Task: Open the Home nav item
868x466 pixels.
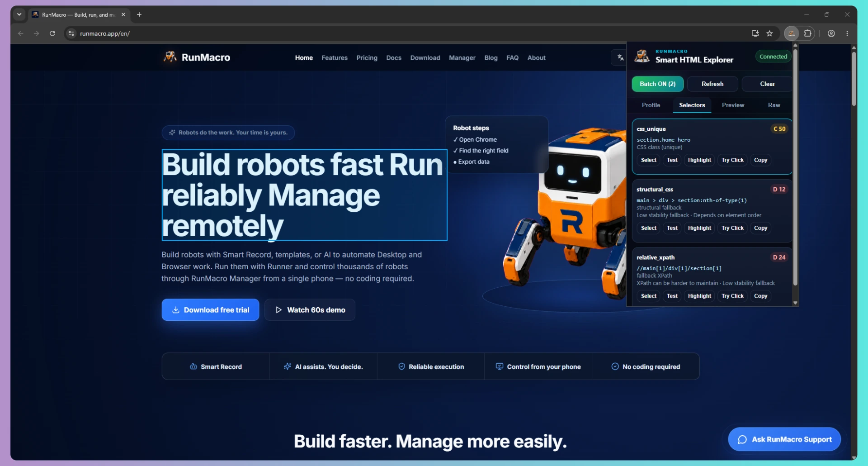Action: [304, 57]
